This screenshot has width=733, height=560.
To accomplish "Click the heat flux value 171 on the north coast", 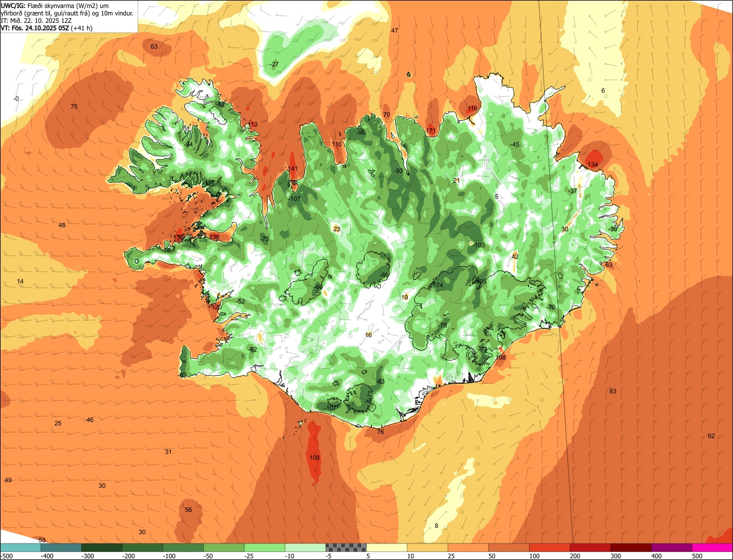I will click(431, 131).
